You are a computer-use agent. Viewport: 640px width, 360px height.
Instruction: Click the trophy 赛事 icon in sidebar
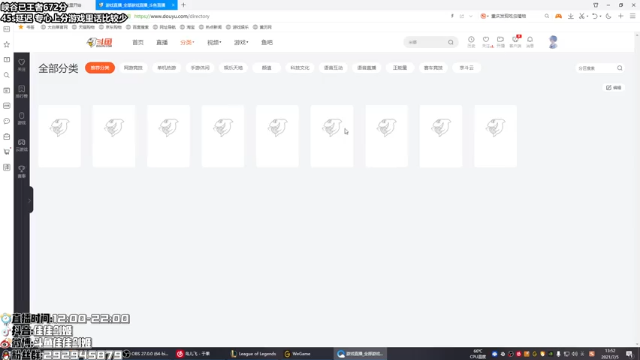(22, 169)
